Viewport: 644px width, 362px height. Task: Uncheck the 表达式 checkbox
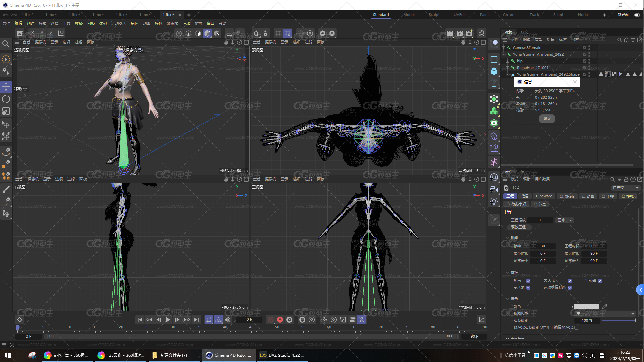tap(570, 281)
